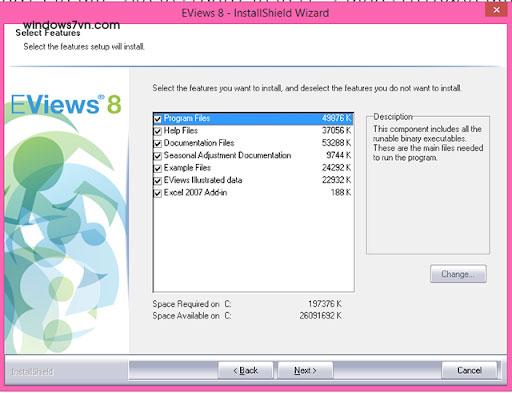Select the Documentation Files label
The height and width of the screenshot is (393, 512).
(199, 143)
